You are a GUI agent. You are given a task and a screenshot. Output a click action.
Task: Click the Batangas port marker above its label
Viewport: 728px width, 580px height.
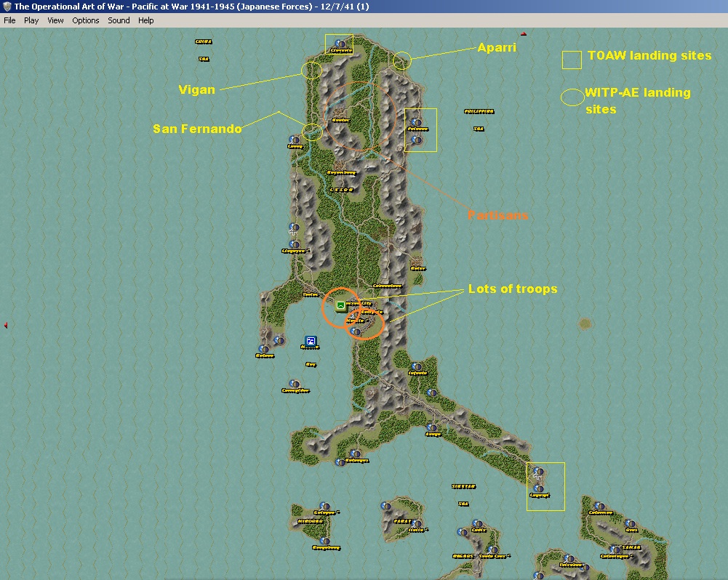click(355, 454)
